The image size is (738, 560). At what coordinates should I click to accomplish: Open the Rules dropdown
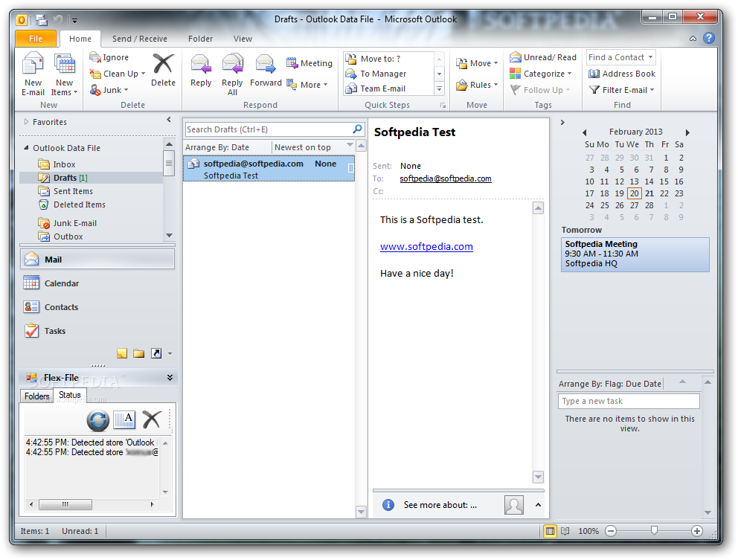[477, 85]
